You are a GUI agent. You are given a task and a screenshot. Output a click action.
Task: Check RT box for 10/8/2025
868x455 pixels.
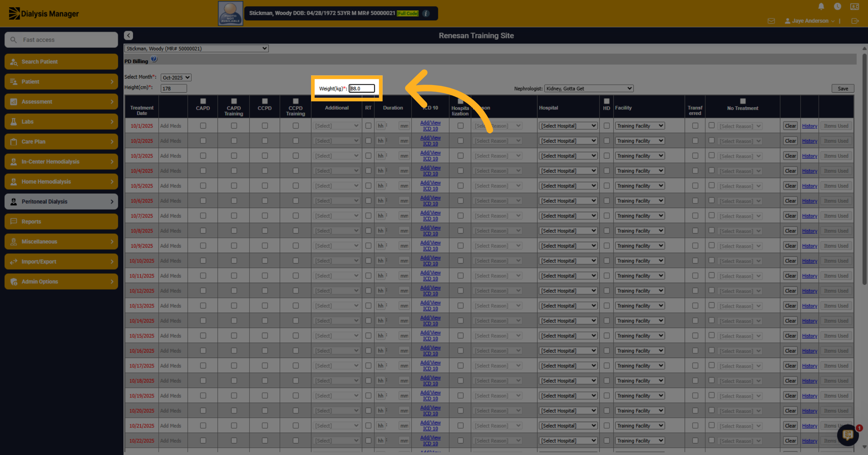pos(368,231)
